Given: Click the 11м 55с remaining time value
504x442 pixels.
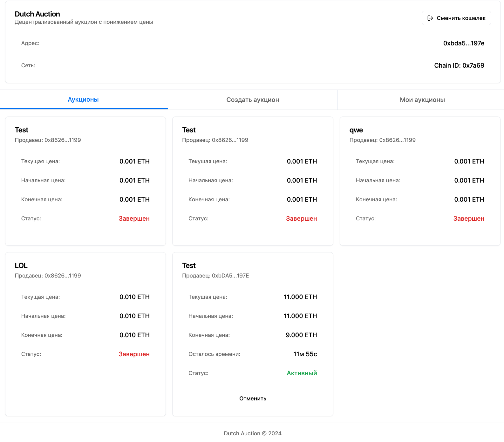Looking at the screenshot, I should [x=305, y=354].
